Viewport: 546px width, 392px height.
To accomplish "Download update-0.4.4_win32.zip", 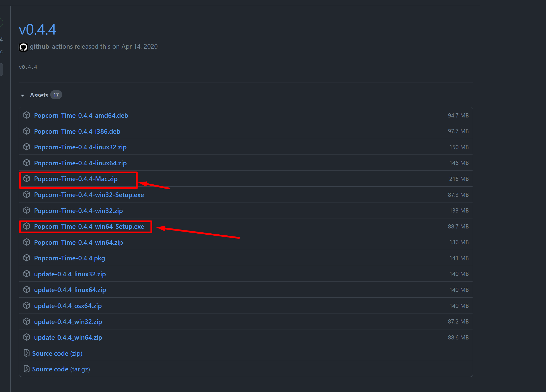I will coord(68,322).
